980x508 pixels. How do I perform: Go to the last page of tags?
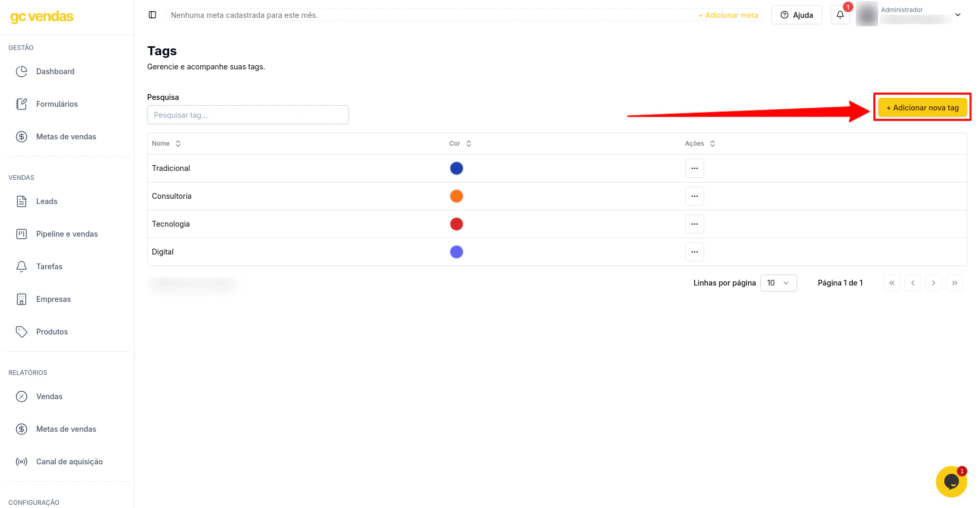tap(955, 283)
